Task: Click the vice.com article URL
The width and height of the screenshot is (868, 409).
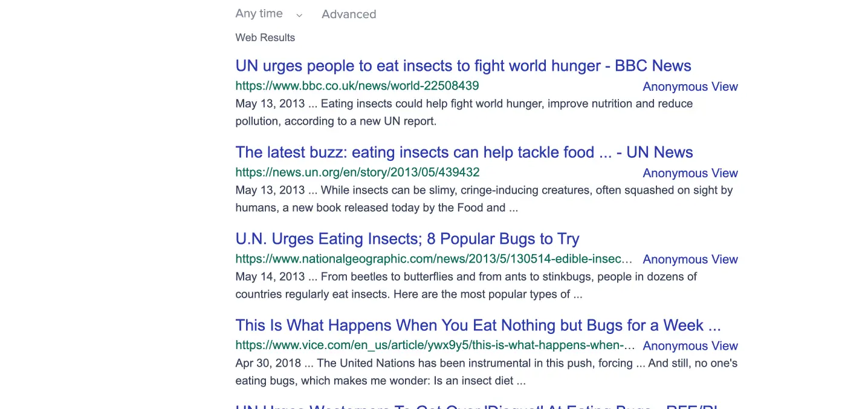Action: point(435,345)
